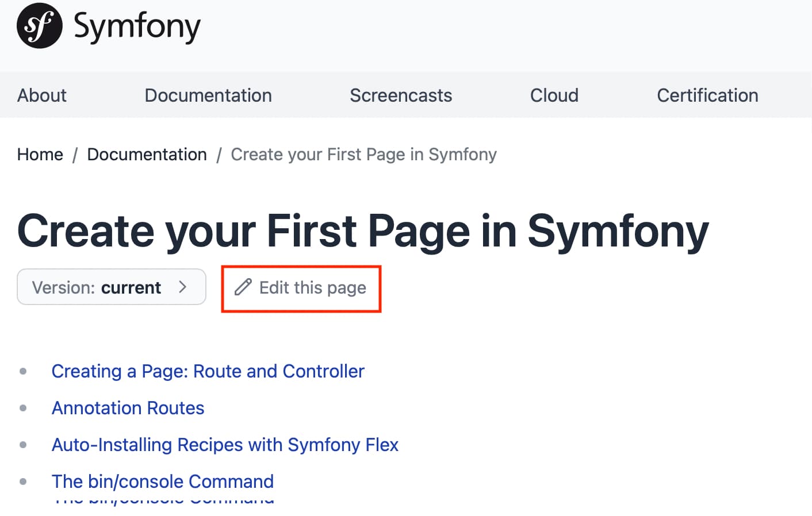This screenshot has width=812, height=516.
Task: Click the Symfony circular logo icon
Action: click(x=40, y=26)
